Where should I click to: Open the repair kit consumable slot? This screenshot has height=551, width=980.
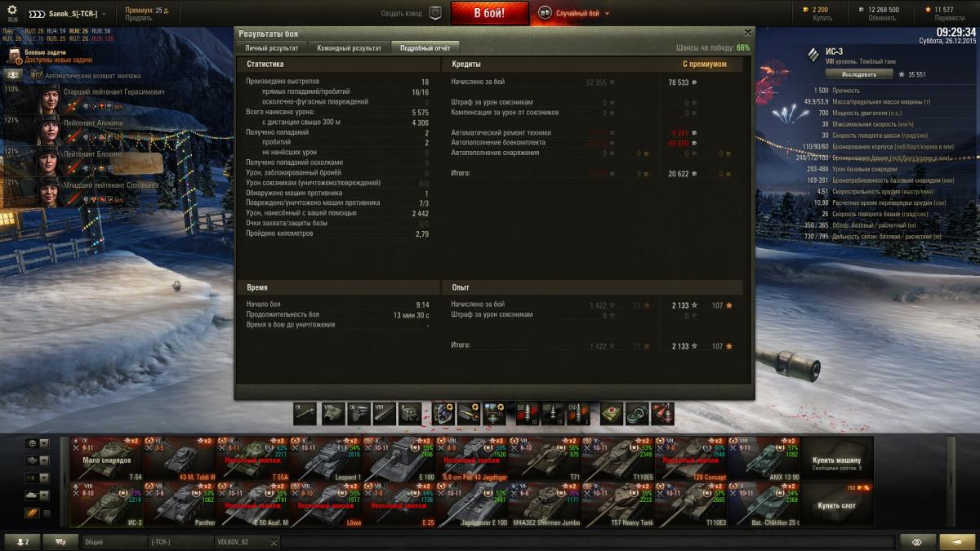coord(637,414)
